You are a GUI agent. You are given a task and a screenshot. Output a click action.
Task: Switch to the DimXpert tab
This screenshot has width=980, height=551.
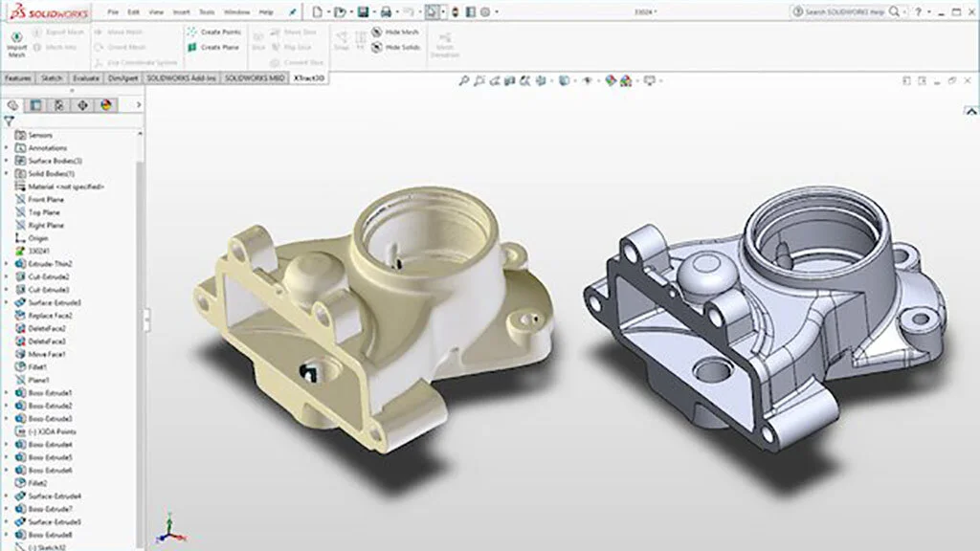tap(123, 78)
